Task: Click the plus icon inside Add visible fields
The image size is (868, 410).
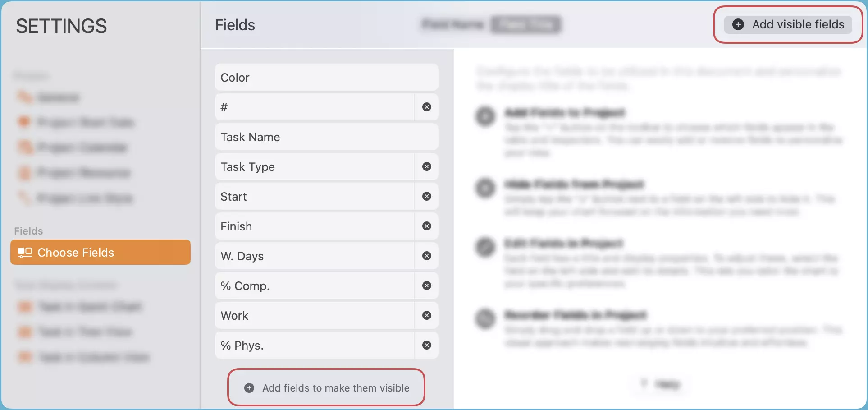Action: coord(738,25)
